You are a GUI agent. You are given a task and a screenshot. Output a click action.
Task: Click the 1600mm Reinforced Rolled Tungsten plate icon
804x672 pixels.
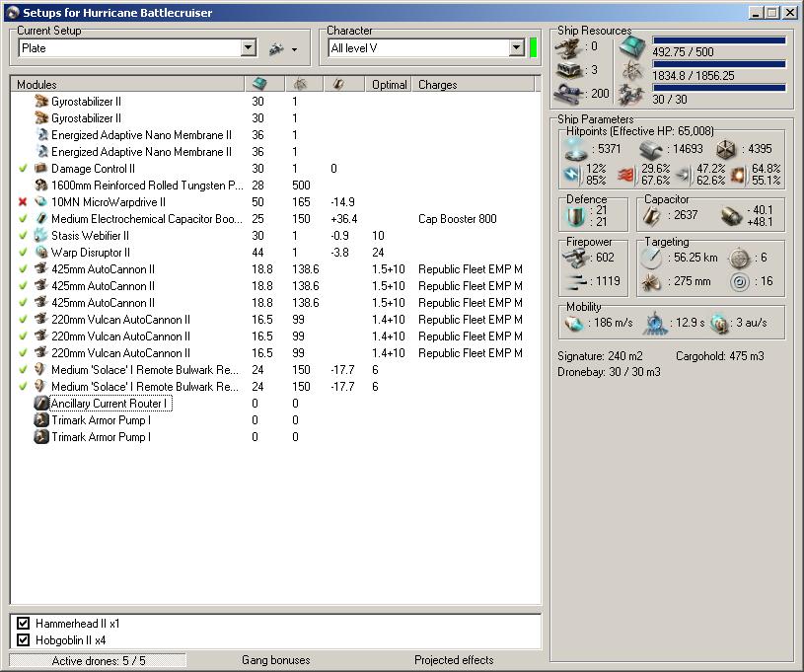41,186
